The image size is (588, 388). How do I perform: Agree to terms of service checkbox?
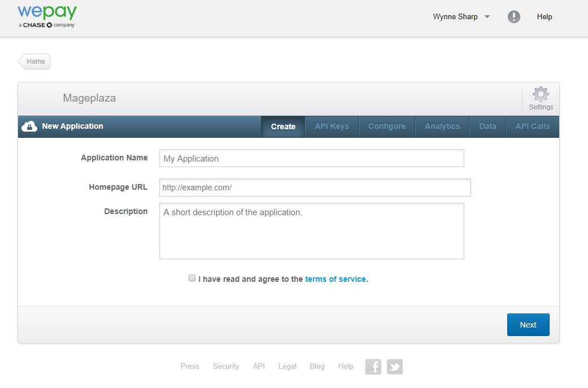[x=192, y=278]
